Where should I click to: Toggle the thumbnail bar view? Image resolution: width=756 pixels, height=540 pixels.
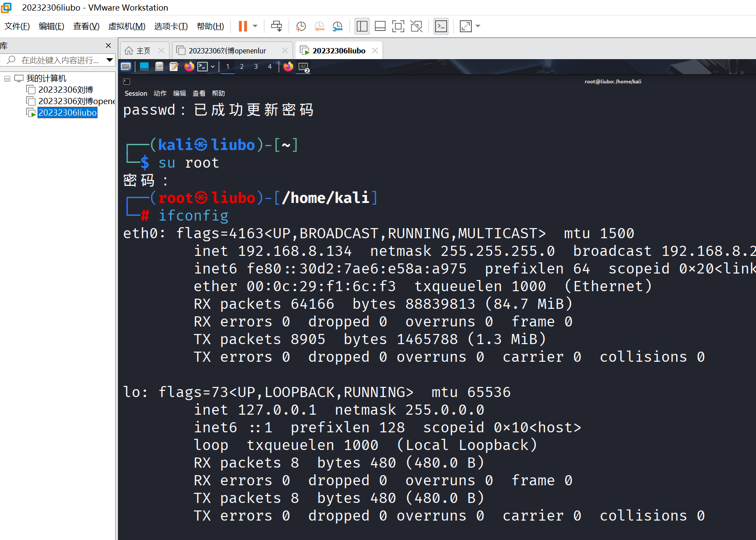click(x=380, y=26)
